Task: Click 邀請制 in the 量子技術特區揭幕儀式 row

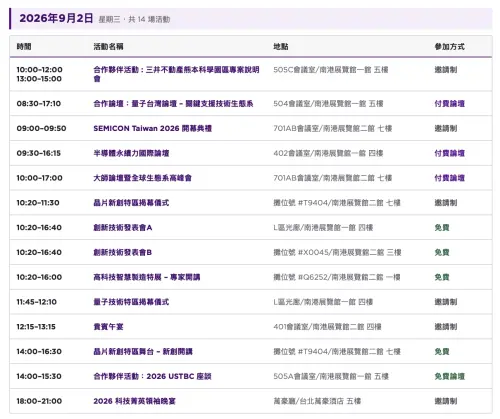Action: (446, 302)
